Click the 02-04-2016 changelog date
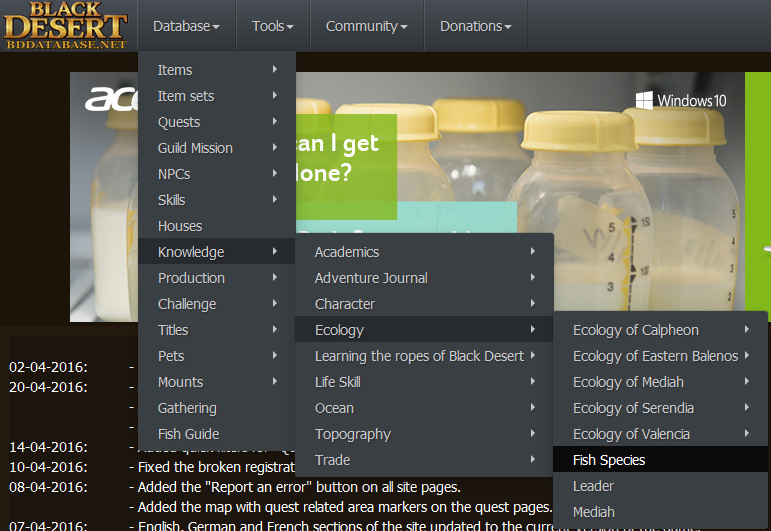The height and width of the screenshot is (531, 771). pyautogui.click(x=48, y=367)
